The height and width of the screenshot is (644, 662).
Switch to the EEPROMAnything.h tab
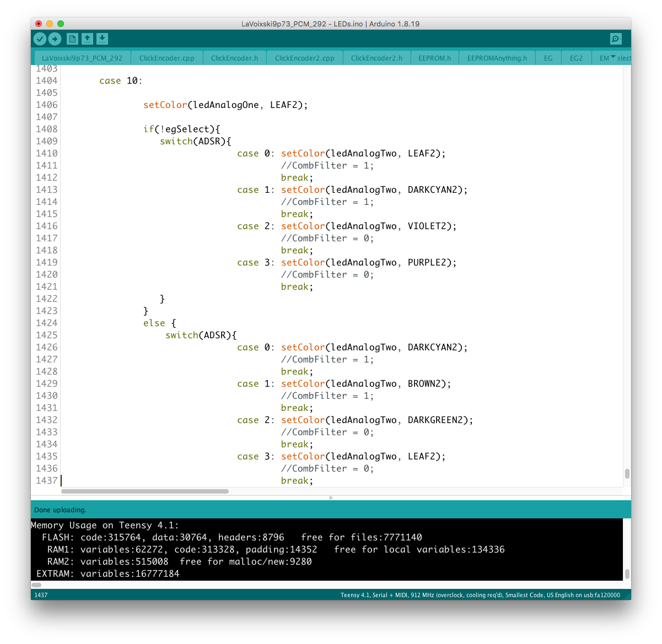(497, 58)
